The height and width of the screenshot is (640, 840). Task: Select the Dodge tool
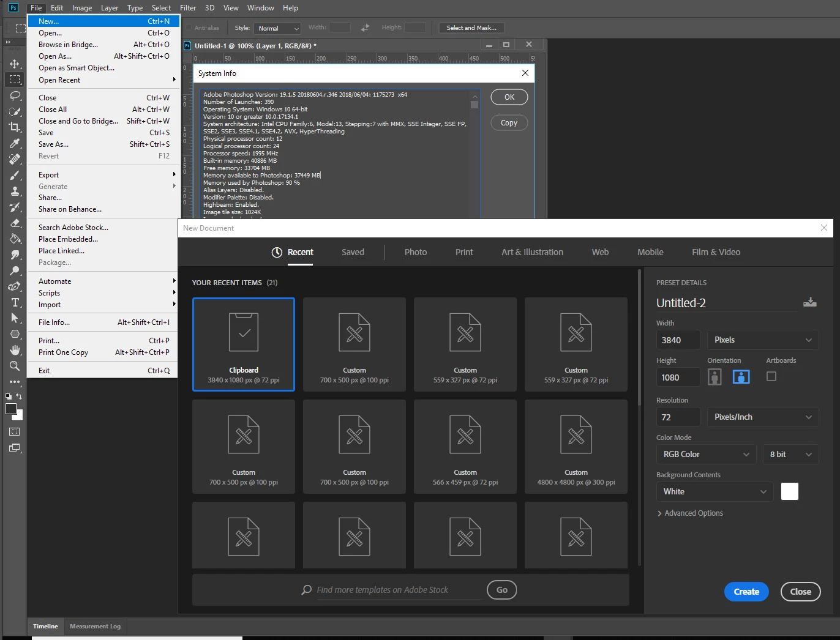[15, 270]
